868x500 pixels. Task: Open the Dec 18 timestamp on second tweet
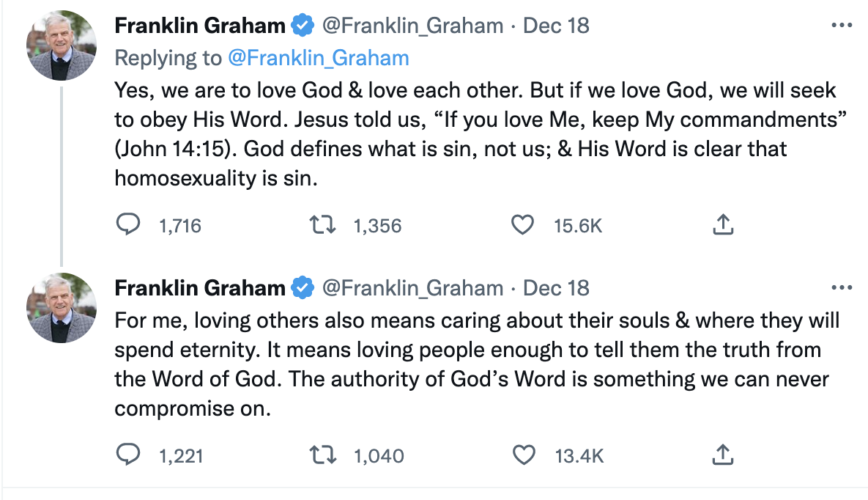556,288
